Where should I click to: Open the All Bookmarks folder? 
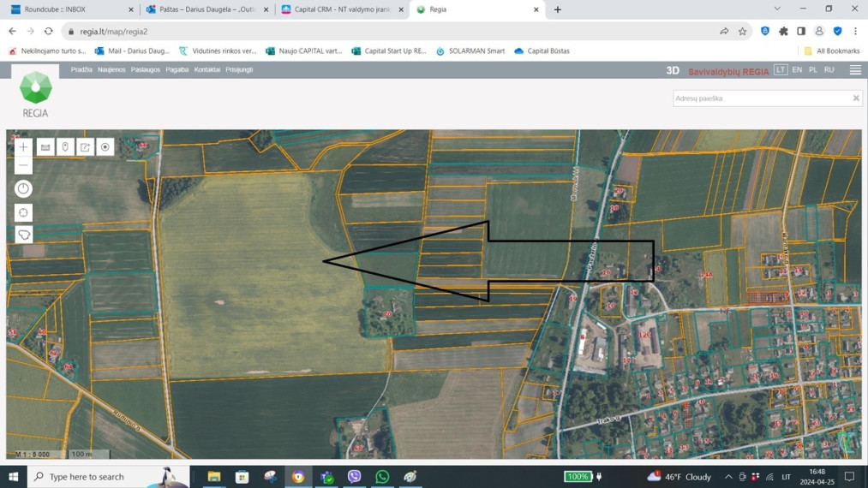[831, 51]
